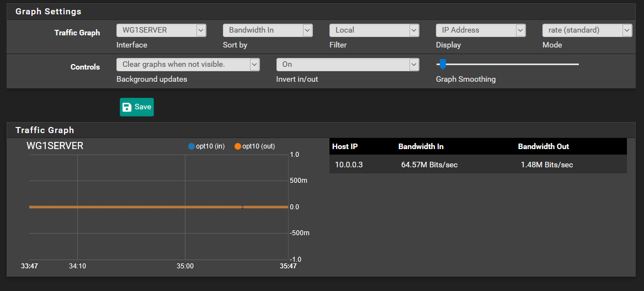Open the Interface dropdown showing WG1SERVER

(161, 30)
